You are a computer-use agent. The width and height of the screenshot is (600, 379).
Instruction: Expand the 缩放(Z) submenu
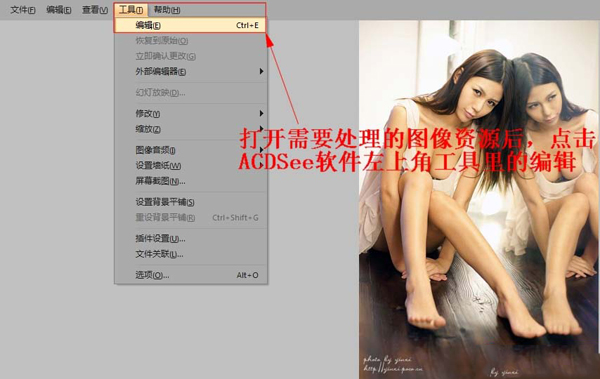point(190,129)
